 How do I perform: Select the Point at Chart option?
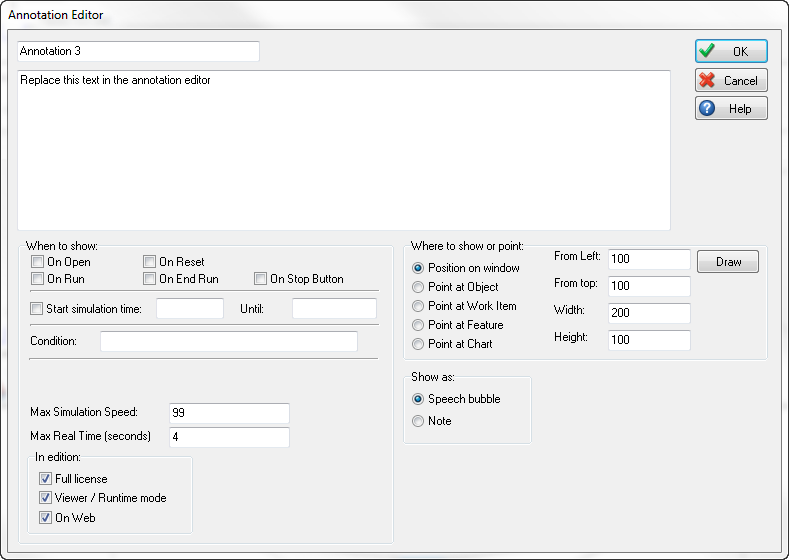(x=418, y=344)
